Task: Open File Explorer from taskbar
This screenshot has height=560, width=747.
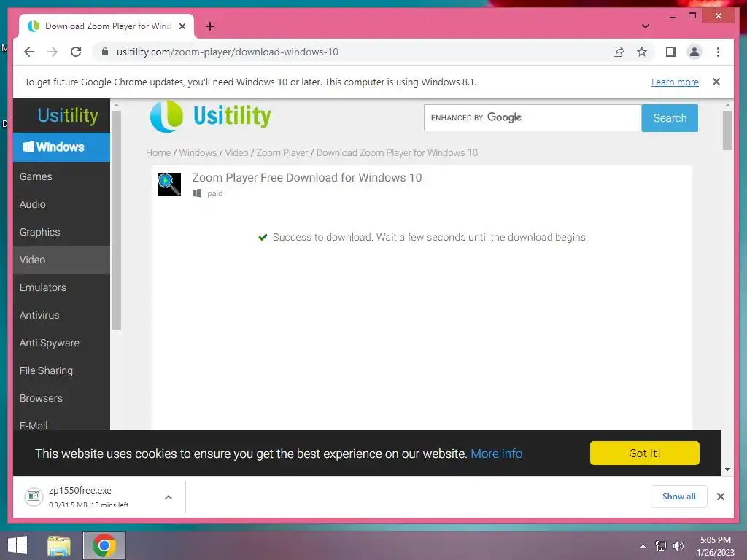Action: [x=59, y=545]
